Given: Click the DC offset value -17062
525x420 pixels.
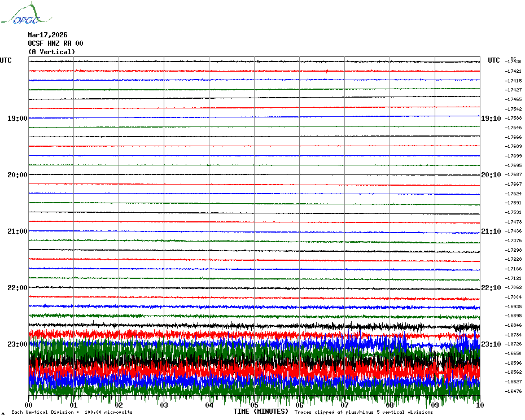Looking at the screenshot, I should [x=513, y=288].
